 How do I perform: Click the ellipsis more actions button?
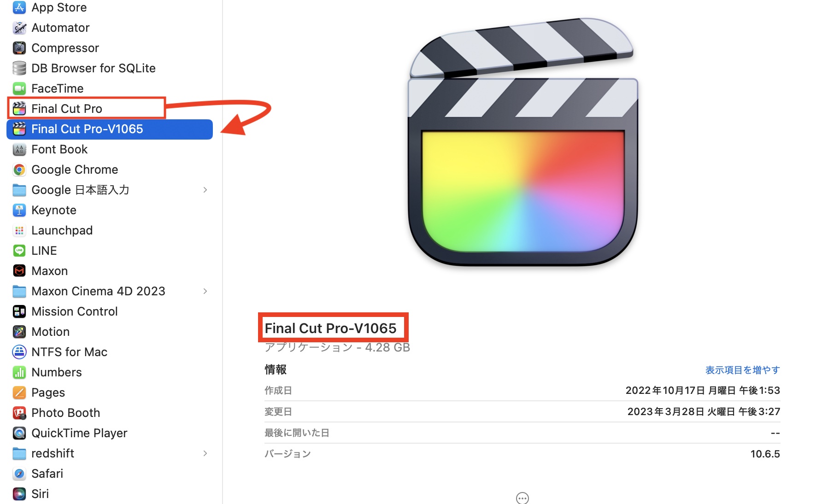(523, 498)
